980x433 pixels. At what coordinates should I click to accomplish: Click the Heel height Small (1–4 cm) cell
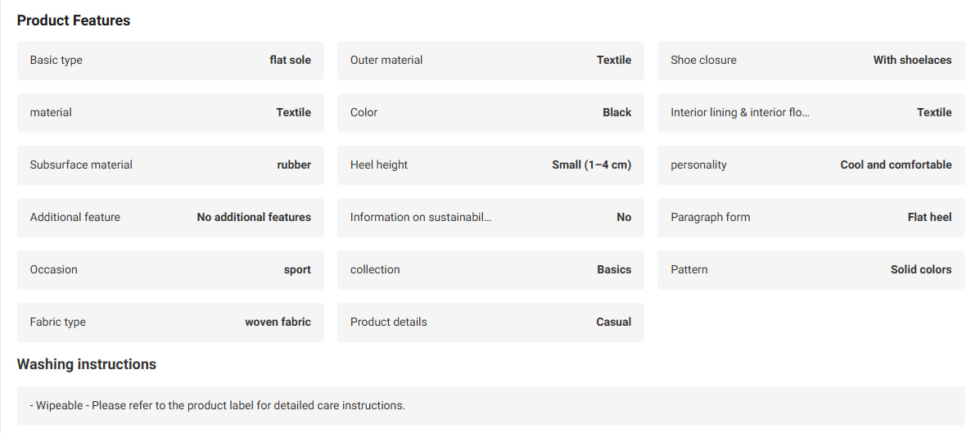coord(490,165)
